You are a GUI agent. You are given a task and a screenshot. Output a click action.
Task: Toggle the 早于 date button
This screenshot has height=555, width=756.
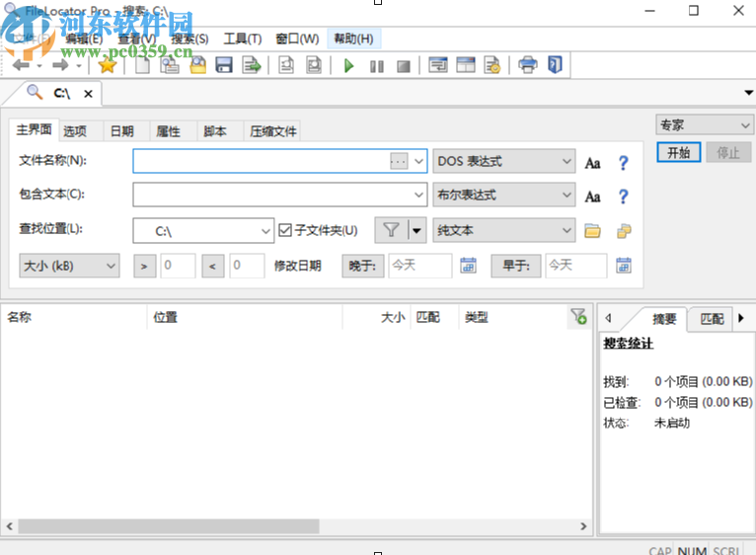pos(515,266)
